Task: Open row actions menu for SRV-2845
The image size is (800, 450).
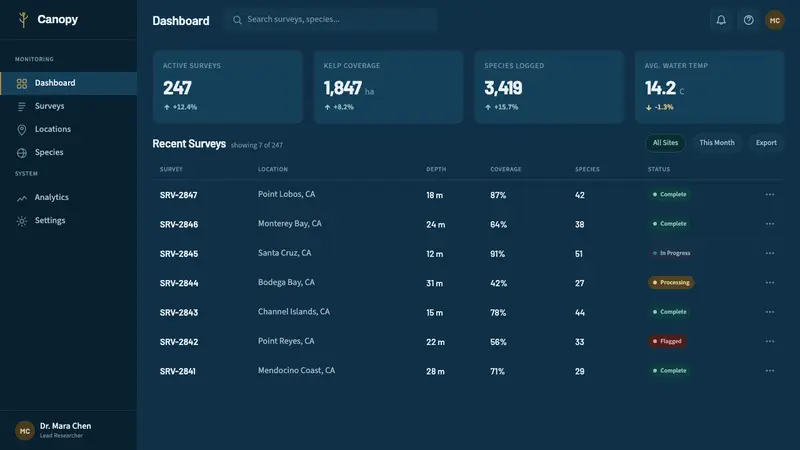Action: [x=769, y=253]
